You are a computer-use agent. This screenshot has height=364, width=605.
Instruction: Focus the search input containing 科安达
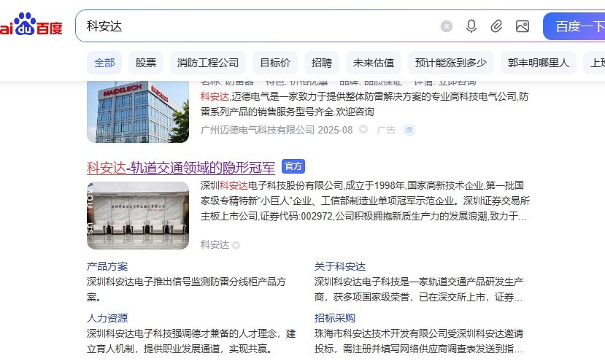(258, 26)
